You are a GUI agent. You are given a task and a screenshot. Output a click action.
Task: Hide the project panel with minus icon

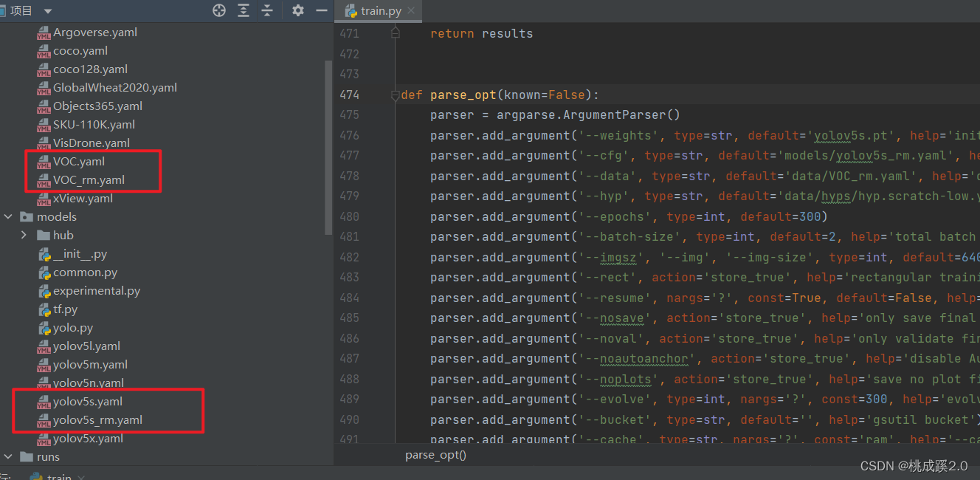click(321, 10)
